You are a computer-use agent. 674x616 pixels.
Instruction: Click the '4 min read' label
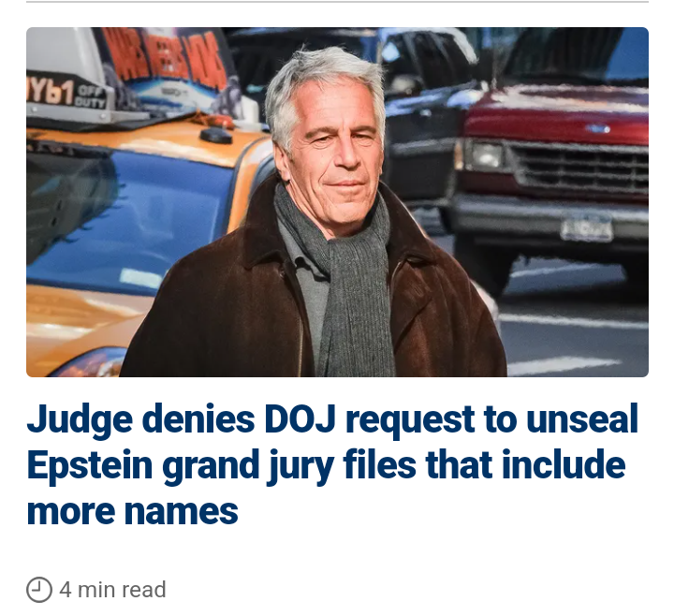pos(112,590)
